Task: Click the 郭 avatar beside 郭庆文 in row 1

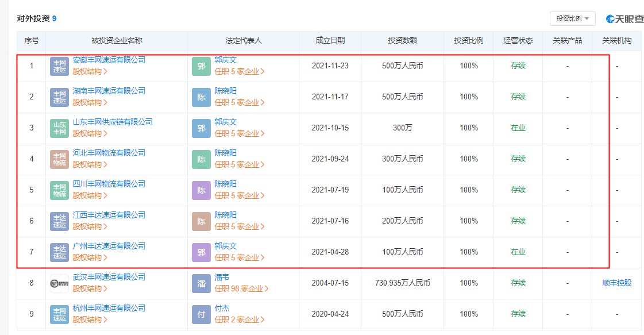Action: [201, 66]
